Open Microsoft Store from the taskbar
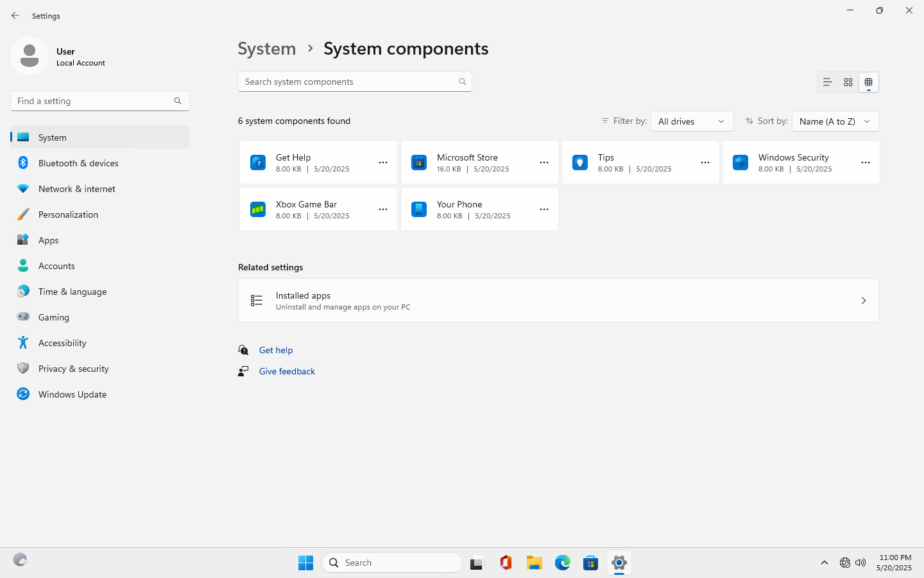 pyautogui.click(x=591, y=563)
